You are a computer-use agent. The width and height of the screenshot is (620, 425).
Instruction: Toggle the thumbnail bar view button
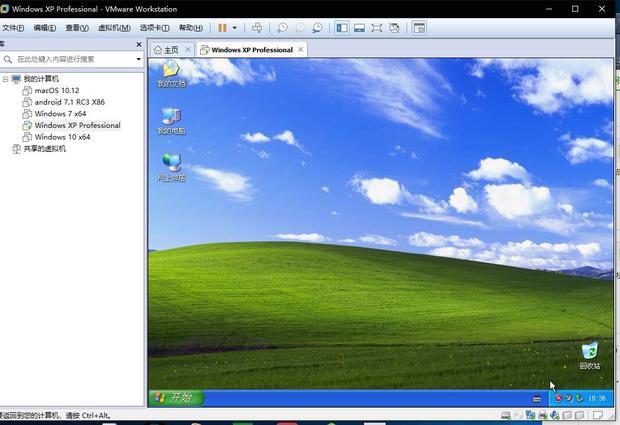coord(359,28)
